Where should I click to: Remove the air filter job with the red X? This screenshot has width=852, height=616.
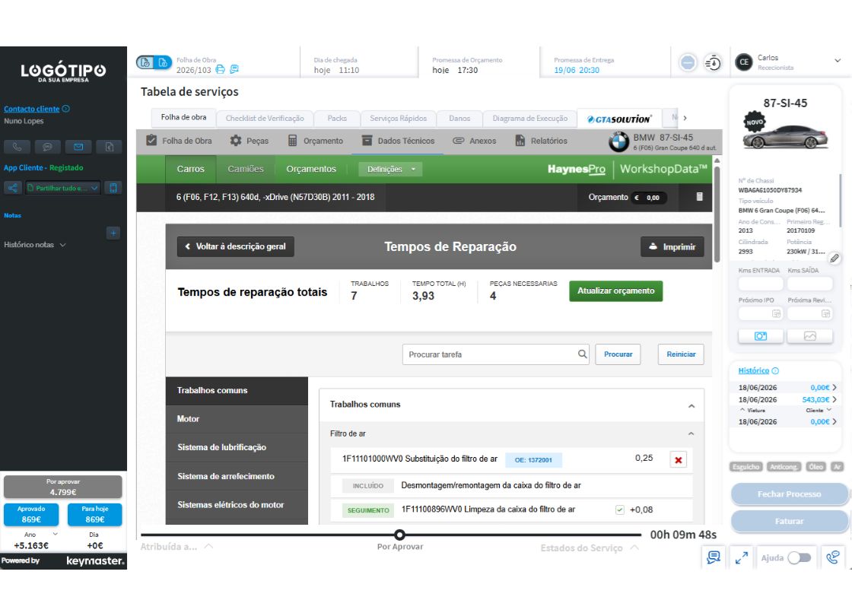(x=678, y=460)
